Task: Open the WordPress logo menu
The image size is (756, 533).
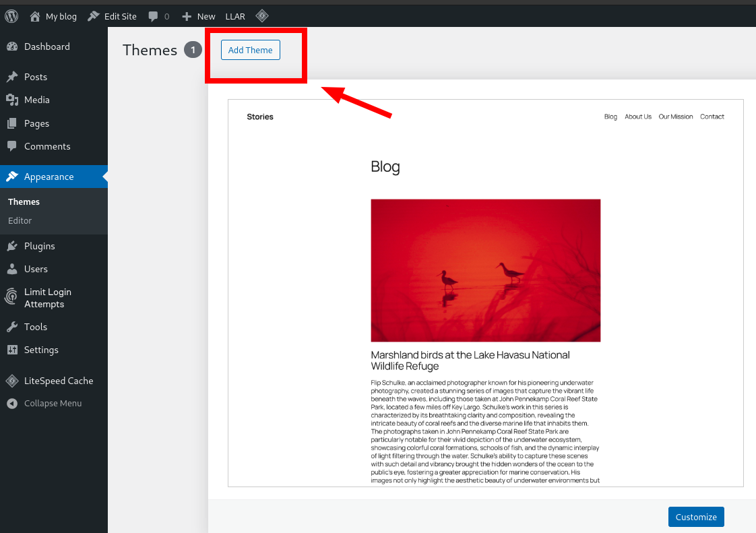Action: coord(11,15)
